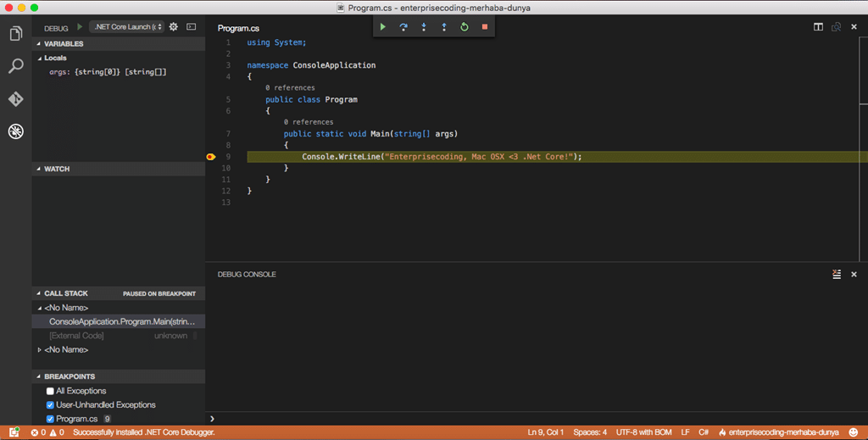Collapse the Locals variables section

tap(40, 58)
